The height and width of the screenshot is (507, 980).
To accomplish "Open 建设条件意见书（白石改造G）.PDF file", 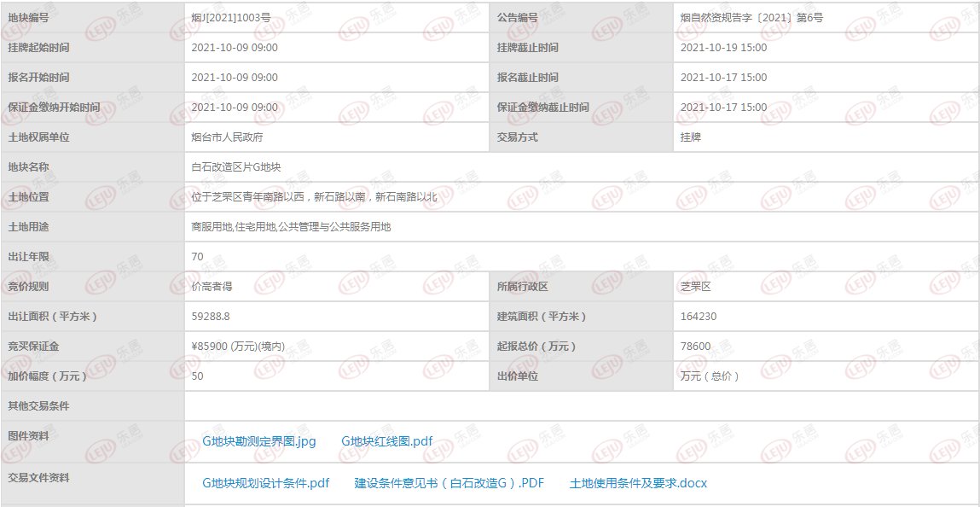I will (449, 483).
